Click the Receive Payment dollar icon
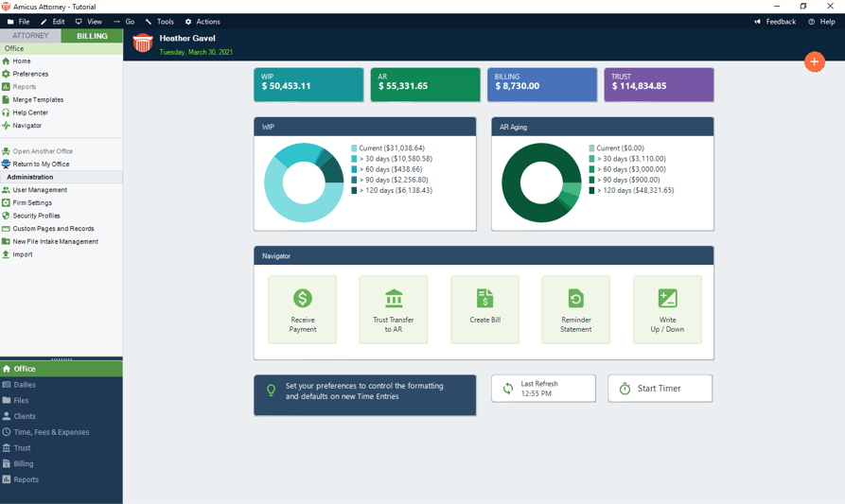845x504 pixels. tap(302, 298)
